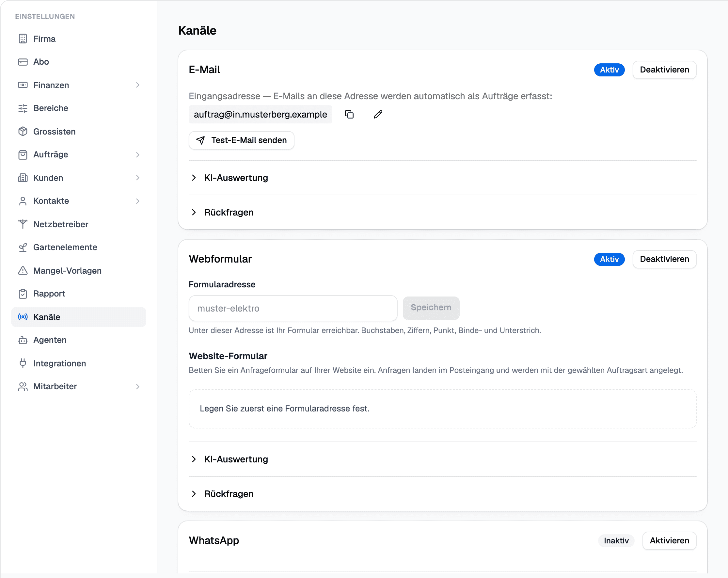
Task: Focus the Formularadresse input field
Action: point(293,308)
